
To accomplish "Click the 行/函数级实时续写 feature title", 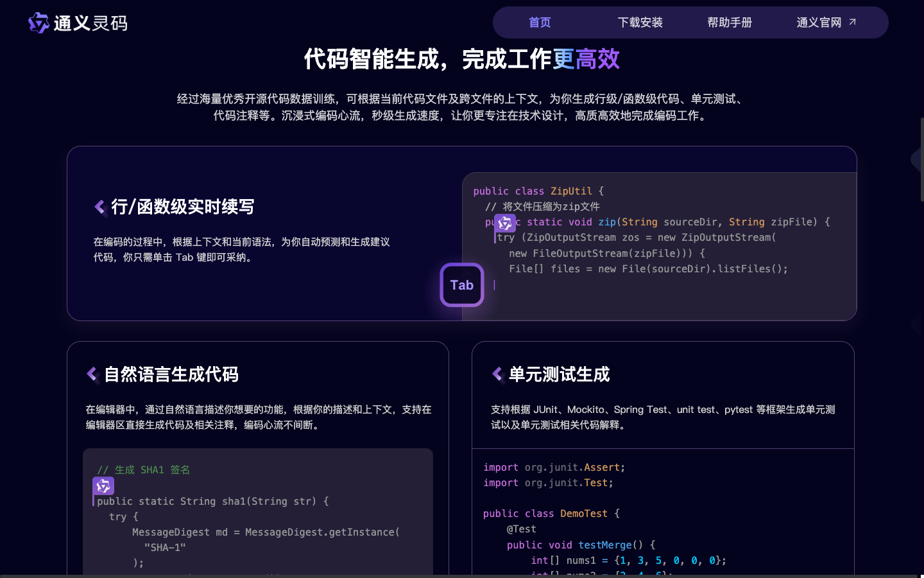I will coord(184,207).
